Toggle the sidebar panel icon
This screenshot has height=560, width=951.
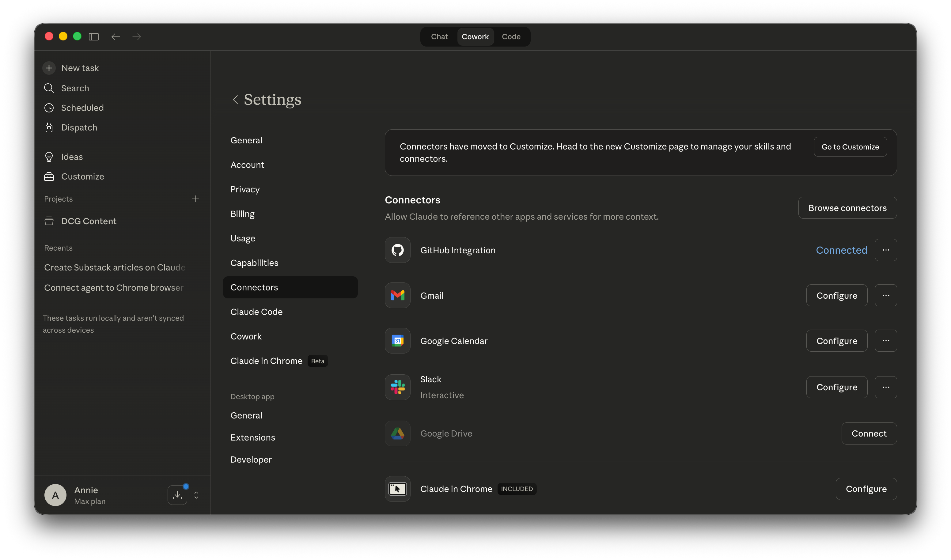point(93,36)
